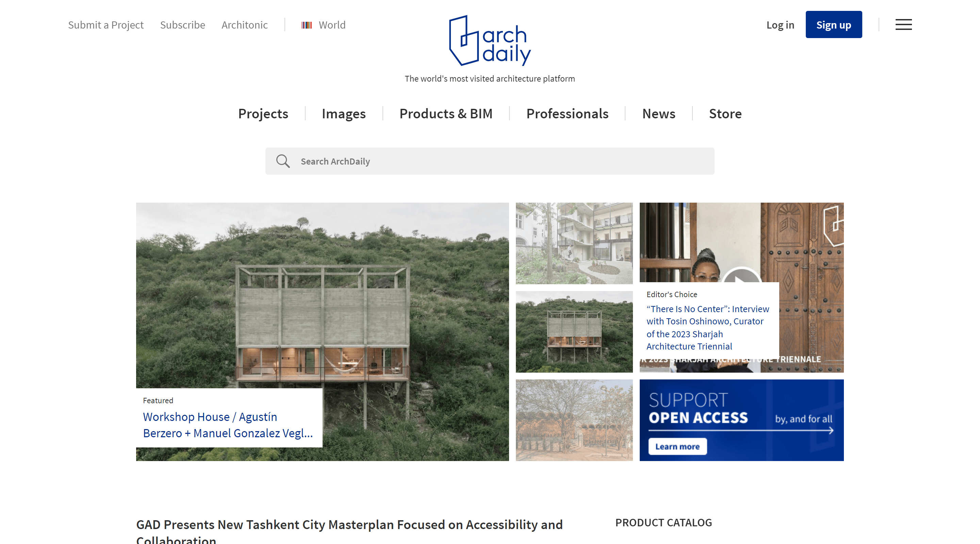Open the hamburger menu icon

click(903, 25)
